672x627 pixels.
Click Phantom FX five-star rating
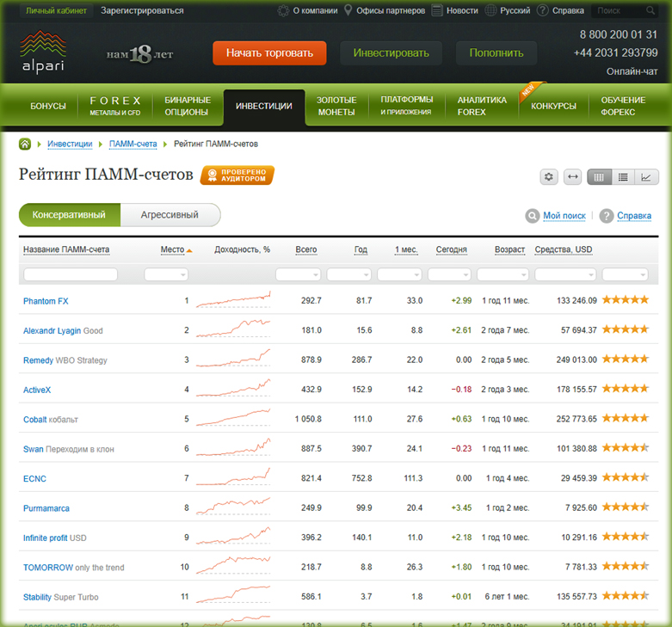[x=626, y=300]
